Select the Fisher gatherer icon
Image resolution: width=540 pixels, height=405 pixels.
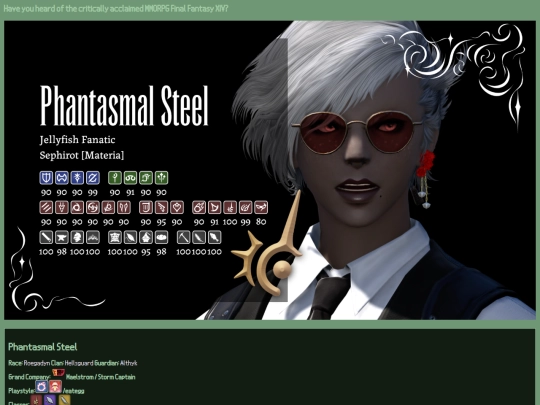[214, 237]
